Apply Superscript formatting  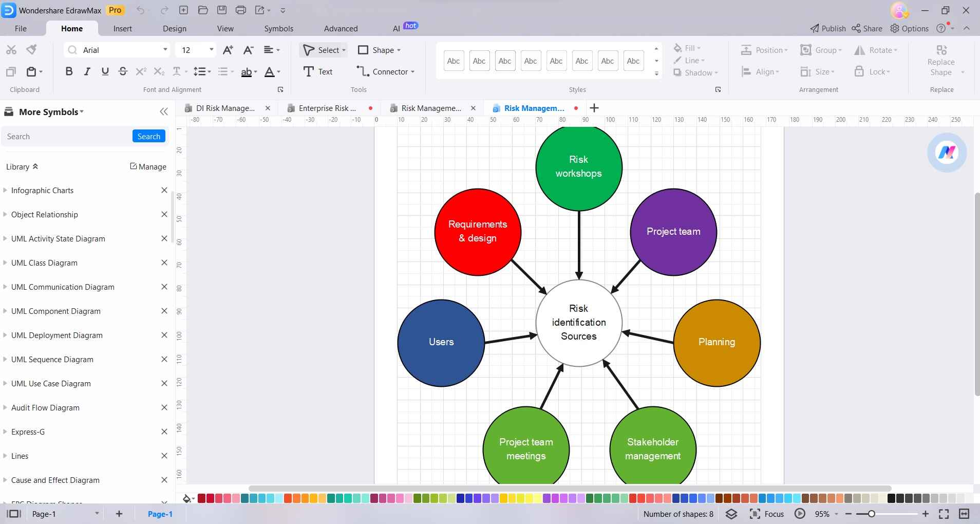[x=141, y=72]
